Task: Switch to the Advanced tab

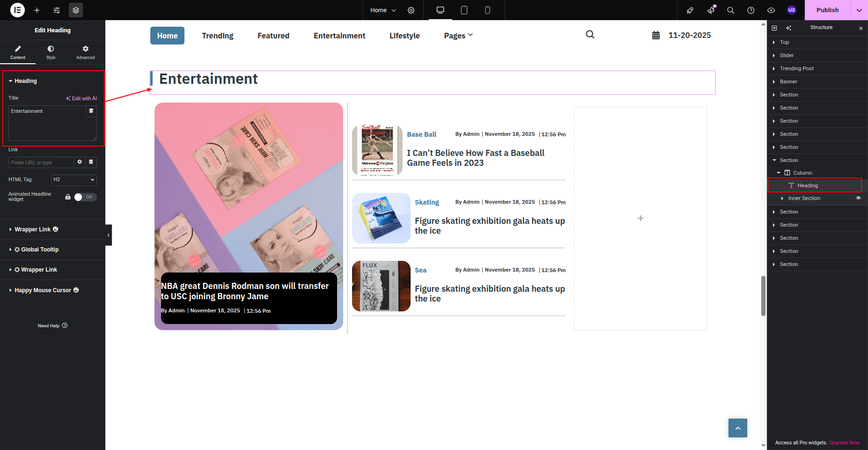Action: (85, 52)
